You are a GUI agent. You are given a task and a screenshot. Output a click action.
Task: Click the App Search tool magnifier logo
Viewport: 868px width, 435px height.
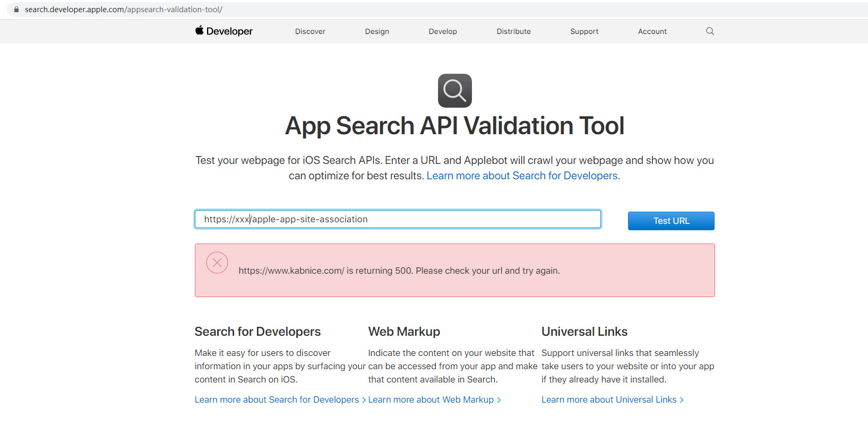[x=455, y=91]
